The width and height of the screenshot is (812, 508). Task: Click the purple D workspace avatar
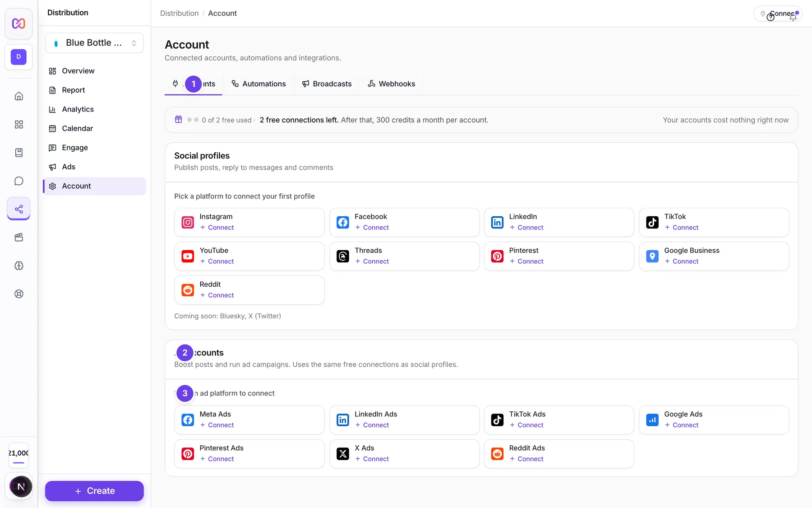[18, 57]
